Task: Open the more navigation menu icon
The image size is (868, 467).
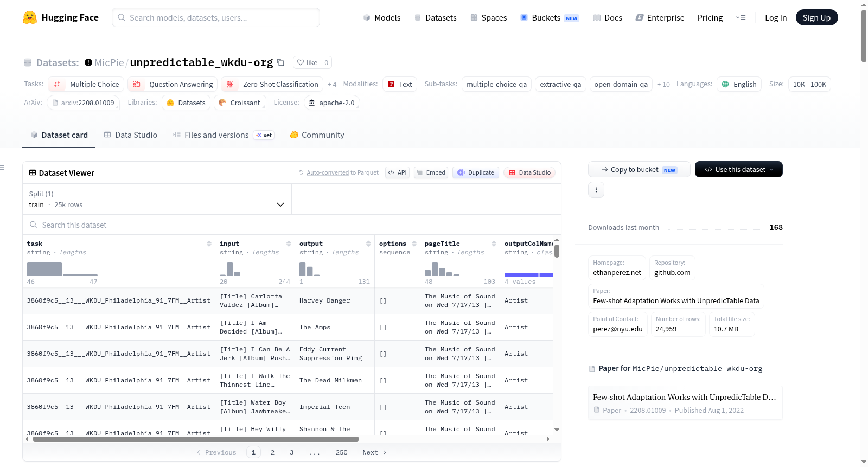Action: pyautogui.click(x=741, y=17)
